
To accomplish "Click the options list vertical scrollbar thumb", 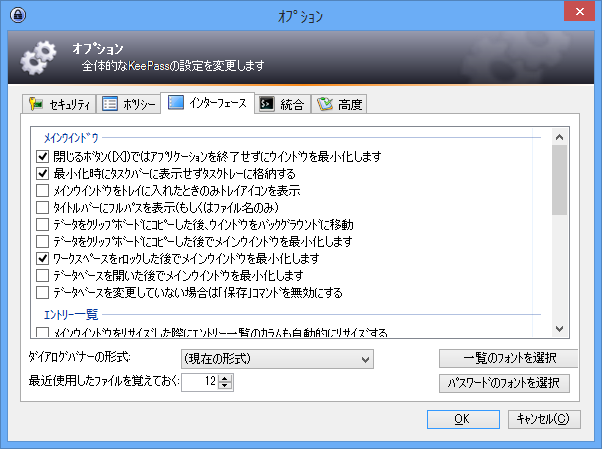I will [x=559, y=171].
